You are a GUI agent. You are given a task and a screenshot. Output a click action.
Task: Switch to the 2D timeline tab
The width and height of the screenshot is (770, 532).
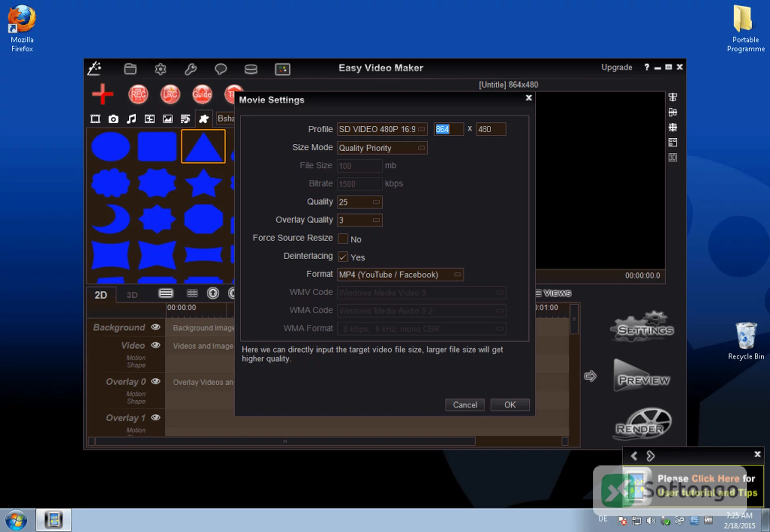101,295
